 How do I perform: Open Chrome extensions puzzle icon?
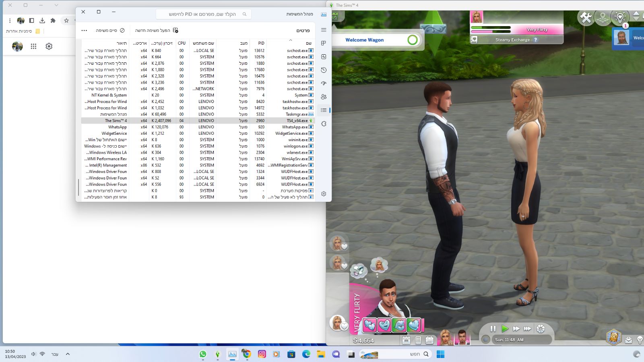pyautogui.click(x=53, y=21)
